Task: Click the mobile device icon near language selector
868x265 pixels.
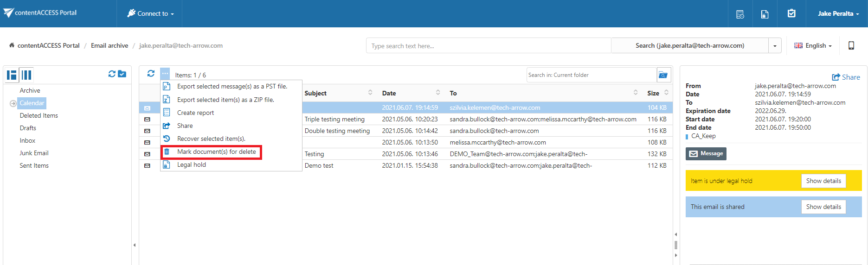Action: coord(851,45)
